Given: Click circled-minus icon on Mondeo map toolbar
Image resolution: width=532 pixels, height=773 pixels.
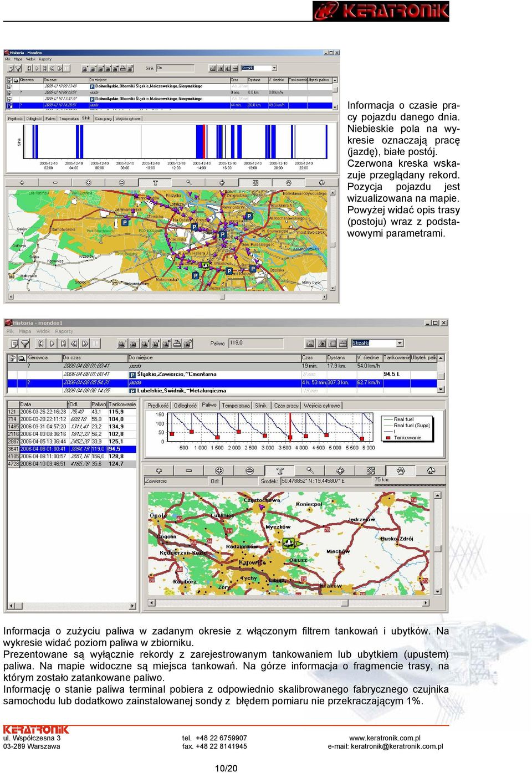Looking at the screenshot, I should (x=121, y=182).
